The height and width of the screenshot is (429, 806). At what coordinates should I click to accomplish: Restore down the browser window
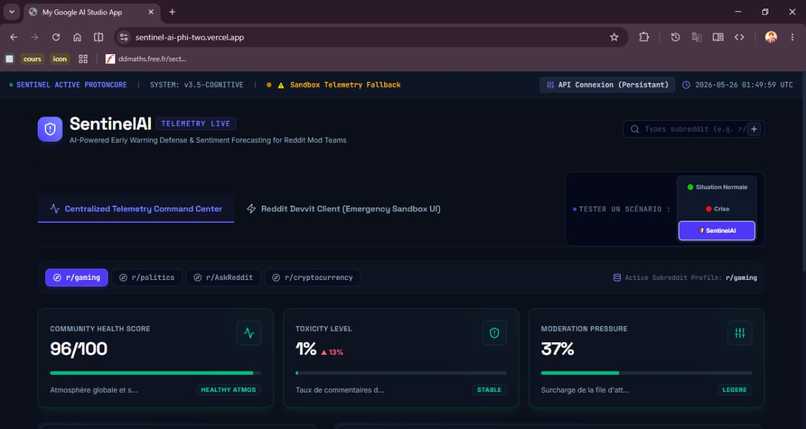pos(765,12)
